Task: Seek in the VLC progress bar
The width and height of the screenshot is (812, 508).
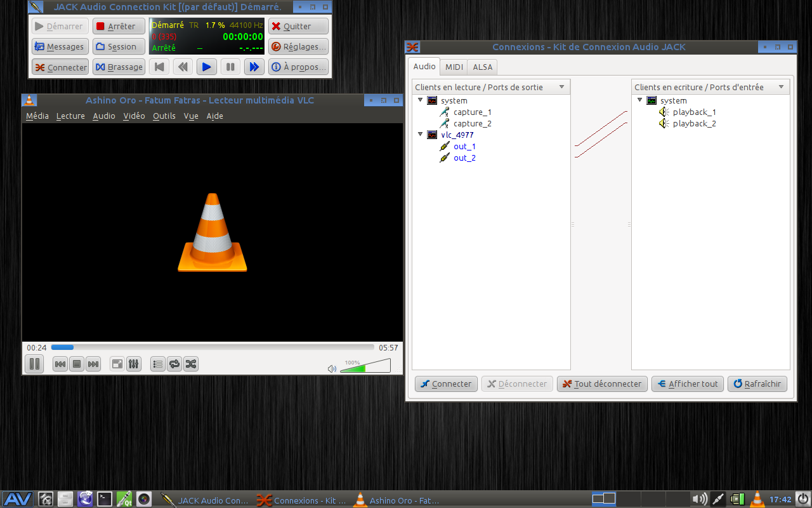Action: click(213, 347)
